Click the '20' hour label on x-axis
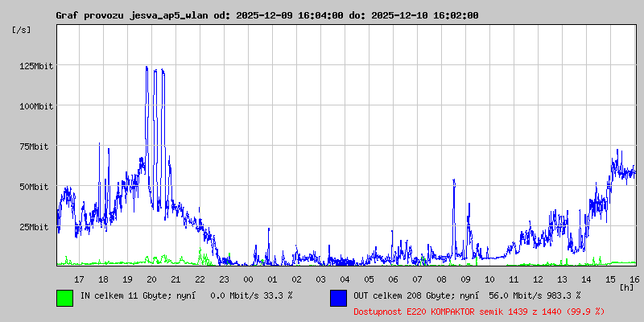 tap(151, 279)
